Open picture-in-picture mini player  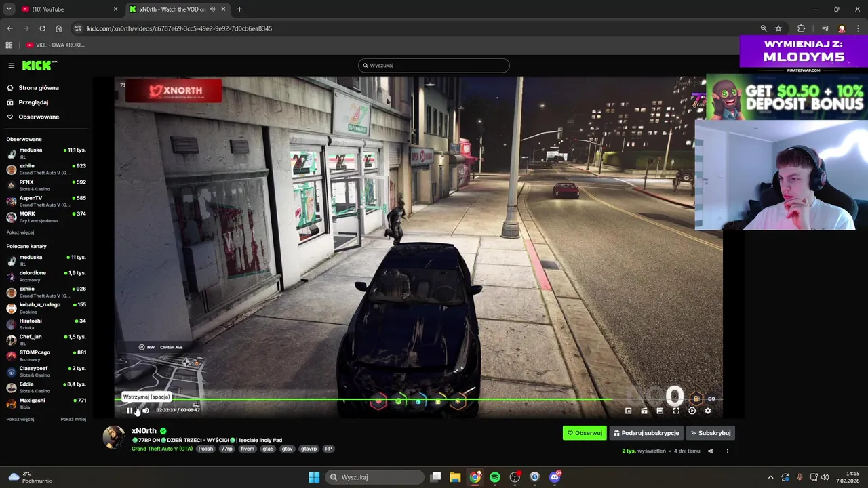click(628, 411)
